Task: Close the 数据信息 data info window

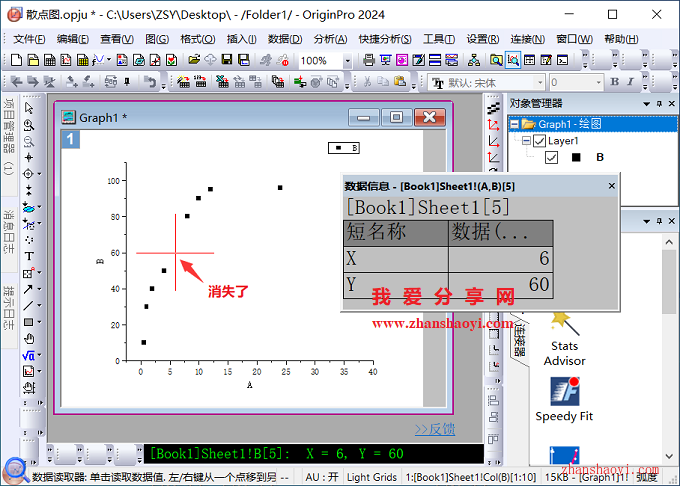Action: 611,186
